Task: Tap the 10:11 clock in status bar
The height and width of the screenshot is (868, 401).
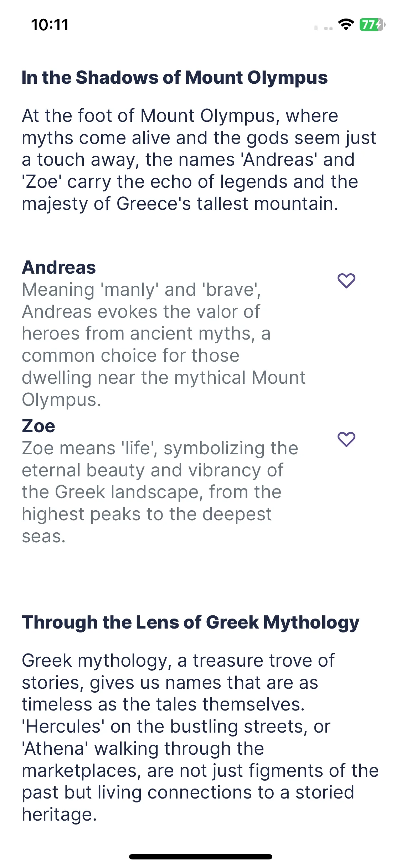Action: pos(50,25)
